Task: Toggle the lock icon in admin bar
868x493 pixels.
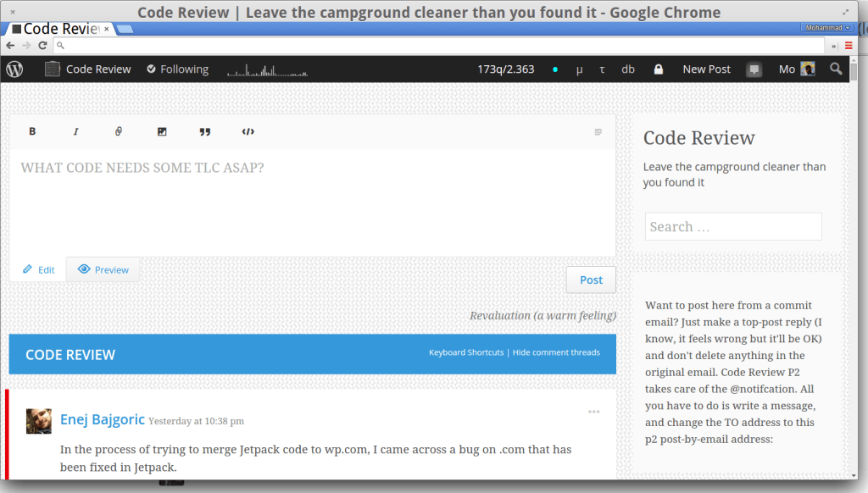Action: coord(658,69)
